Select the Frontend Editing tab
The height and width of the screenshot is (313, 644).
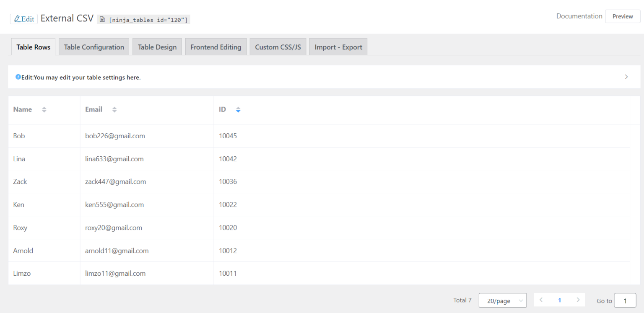216,47
